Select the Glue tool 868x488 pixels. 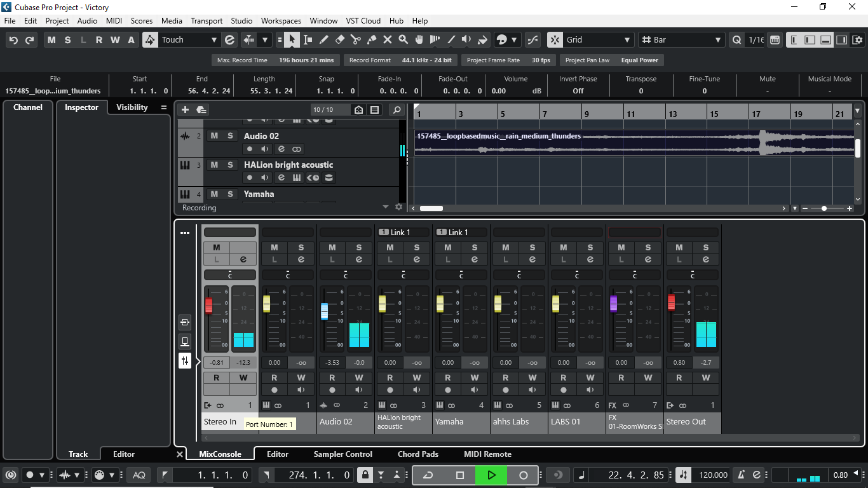(x=372, y=40)
